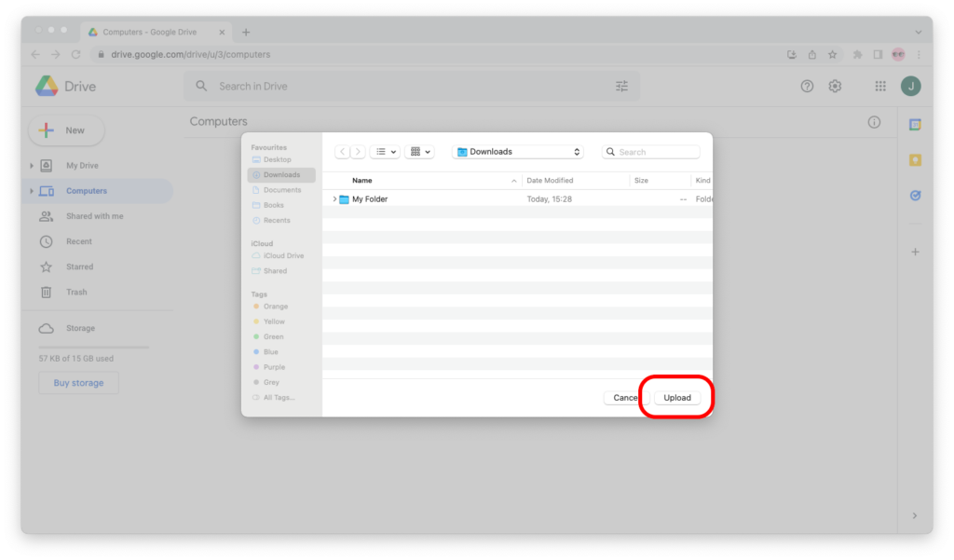Open the grouping options dropdown
This screenshot has width=954, height=560.
coord(420,152)
